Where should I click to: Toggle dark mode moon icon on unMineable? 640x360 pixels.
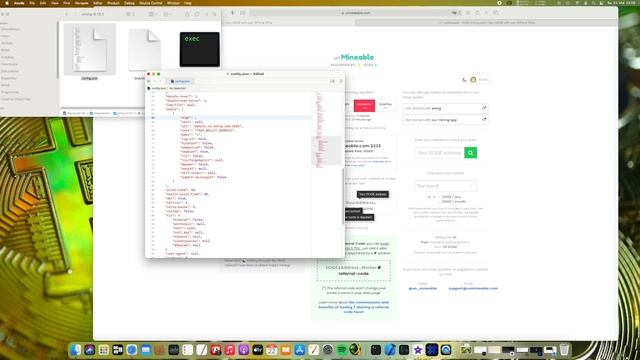(464, 80)
